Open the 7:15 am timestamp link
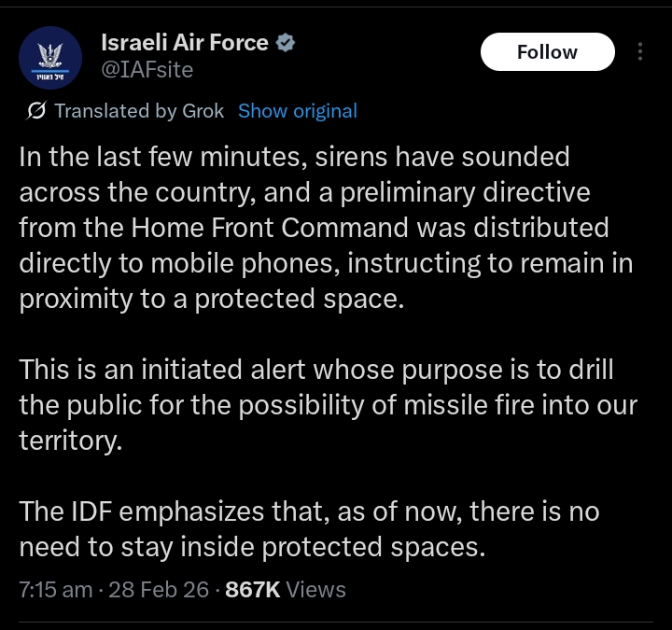Image resolution: width=672 pixels, height=630 pixels. click(x=55, y=590)
